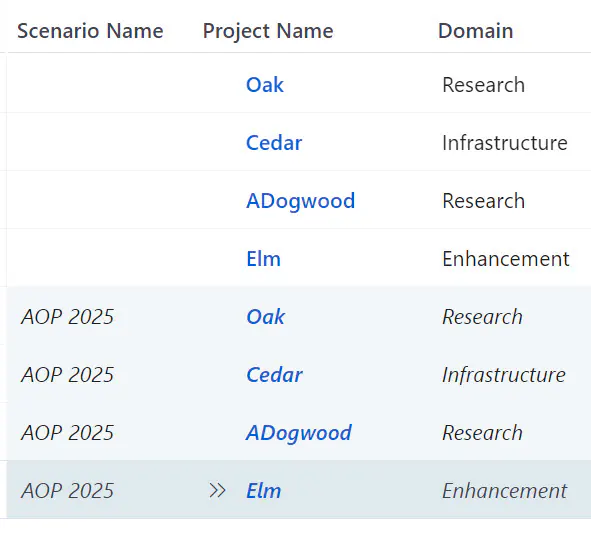This screenshot has height=537, width=591.
Task: Select the AOP 2025 cell in the Cedar row
Action: 67,375
